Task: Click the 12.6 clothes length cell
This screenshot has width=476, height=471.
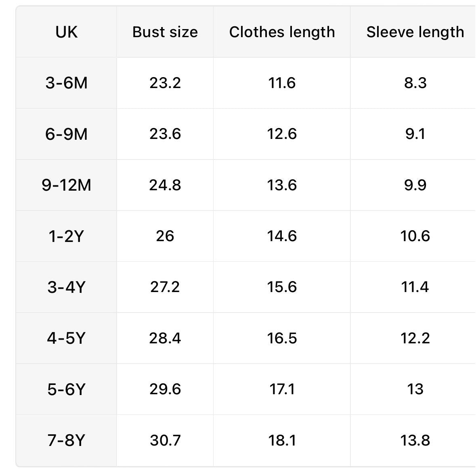Action: click(x=282, y=134)
